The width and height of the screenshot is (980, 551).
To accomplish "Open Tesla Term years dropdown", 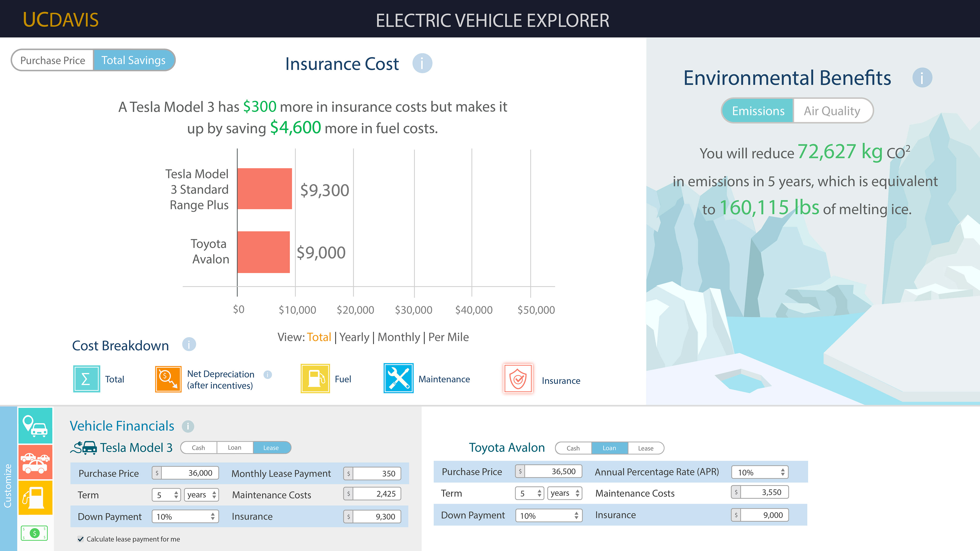I will coord(202,495).
